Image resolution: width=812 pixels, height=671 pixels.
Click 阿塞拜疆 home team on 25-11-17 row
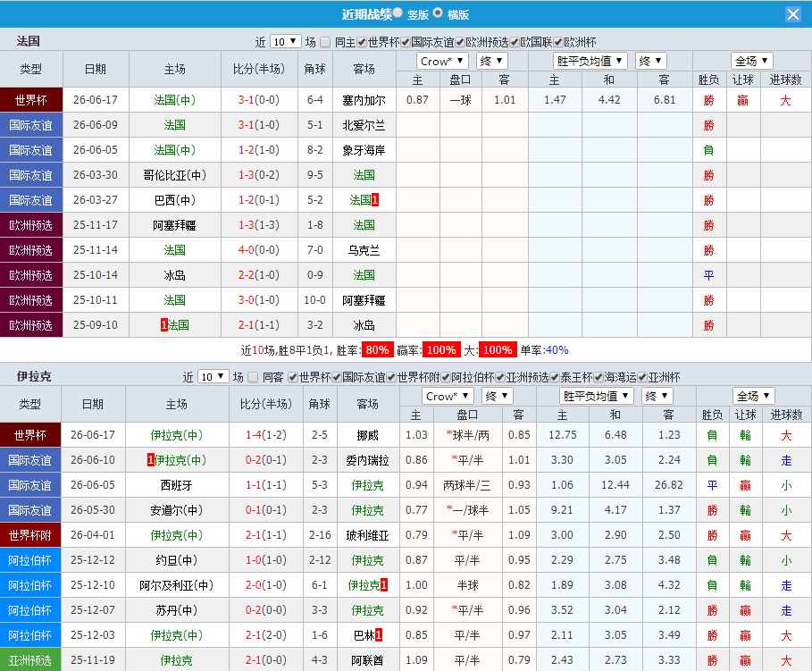174,225
